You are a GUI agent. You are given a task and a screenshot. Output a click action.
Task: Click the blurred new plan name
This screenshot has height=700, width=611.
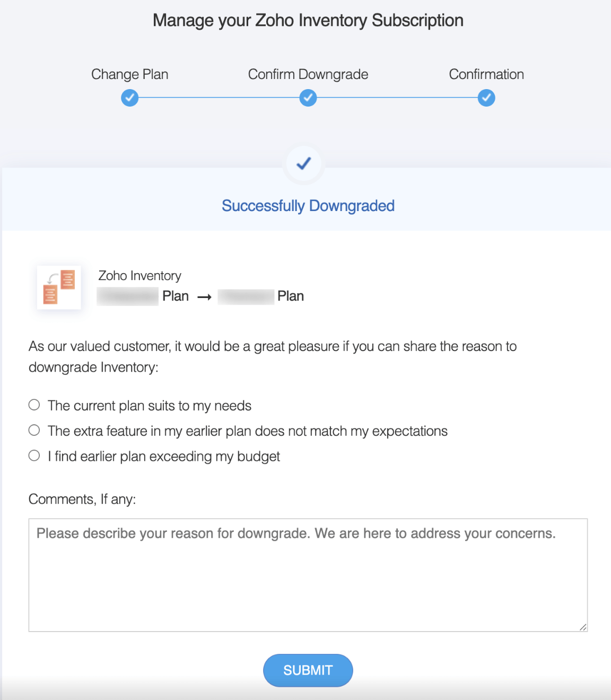point(246,296)
